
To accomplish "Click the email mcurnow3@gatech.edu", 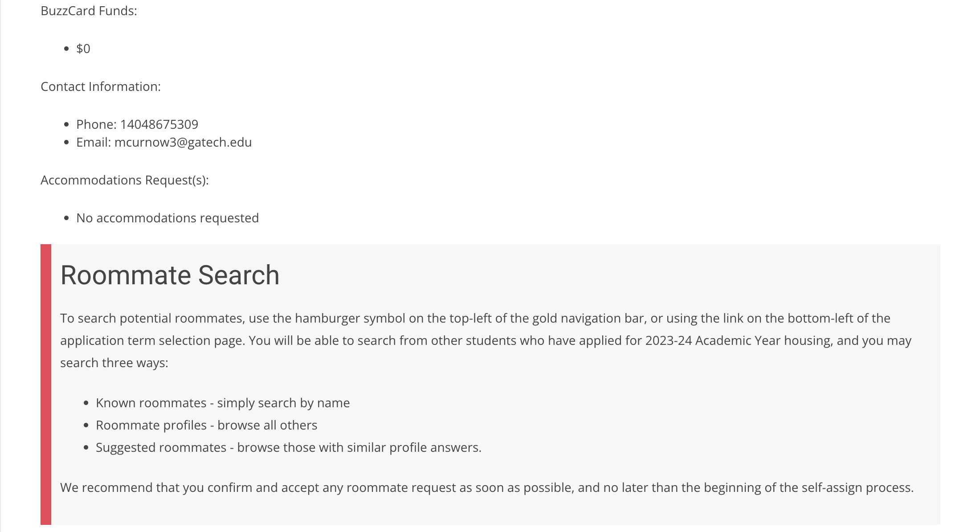I will pos(183,142).
